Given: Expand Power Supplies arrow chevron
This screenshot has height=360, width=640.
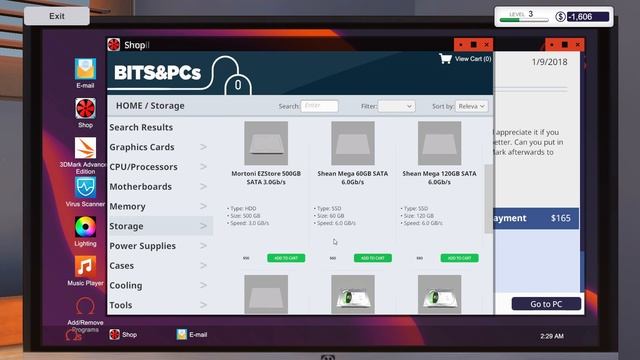Looking at the screenshot, I should (203, 246).
